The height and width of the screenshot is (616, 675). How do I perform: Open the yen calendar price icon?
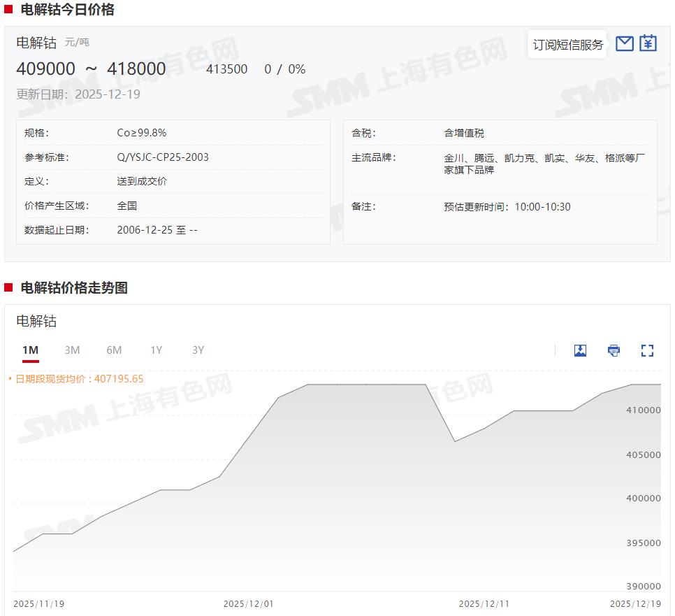click(x=648, y=44)
